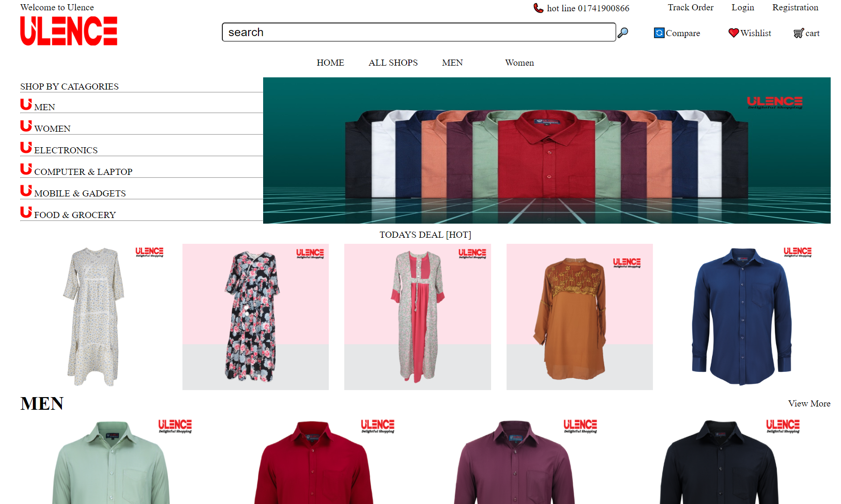
Task: Click the U icon beside COMPUTER & LAPTOP
Action: pyautogui.click(x=26, y=169)
